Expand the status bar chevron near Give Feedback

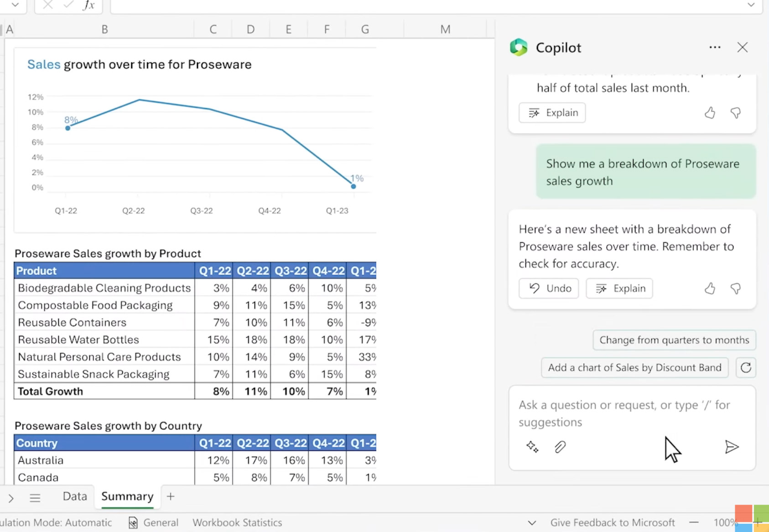(532, 523)
